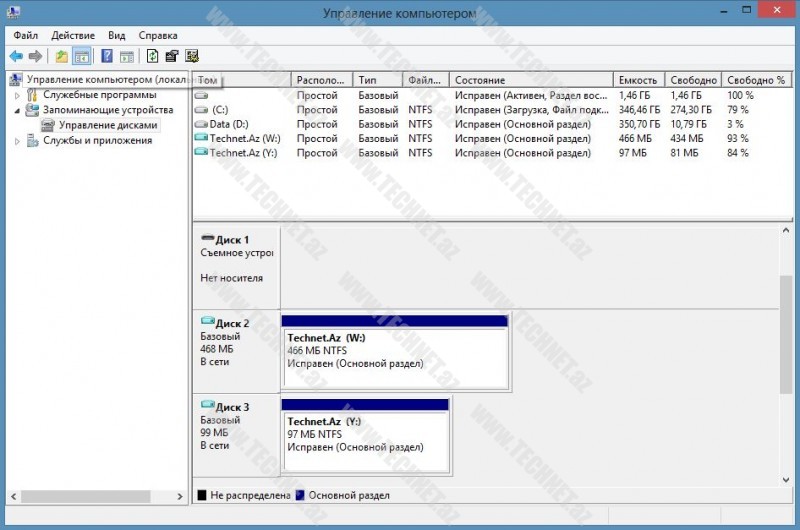Select the Technet.Az (W:) 466 МБ partition block
The image size is (800, 530).
[x=395, y=351]
